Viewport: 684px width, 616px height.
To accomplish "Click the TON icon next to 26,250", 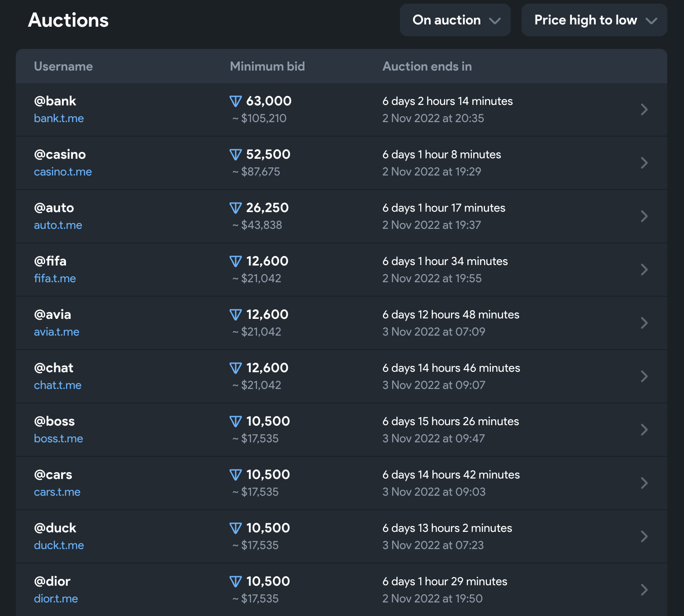I will click(x=236, y=208).
